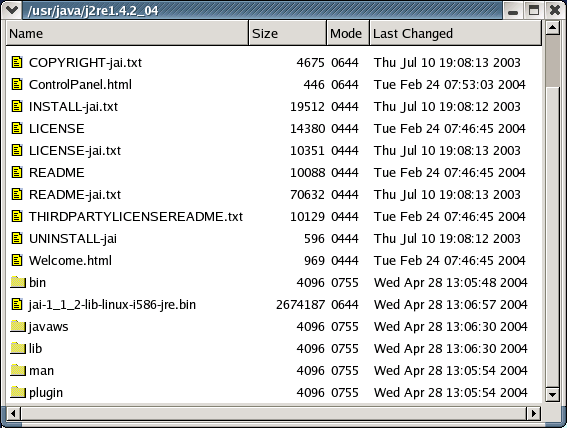Click the Welcome.html file icon
The image size is (567, 428).
click(17, 260)
